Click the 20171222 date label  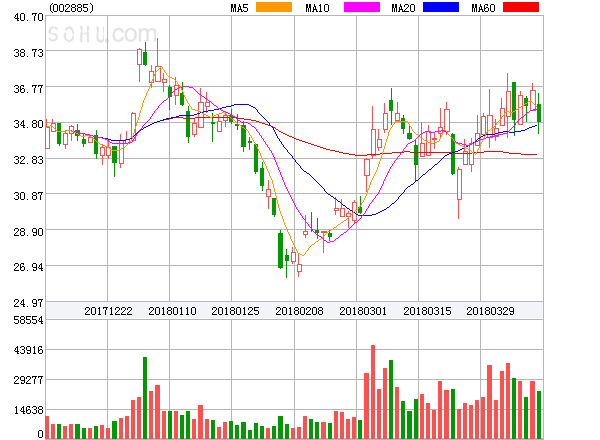pos(108,311)
